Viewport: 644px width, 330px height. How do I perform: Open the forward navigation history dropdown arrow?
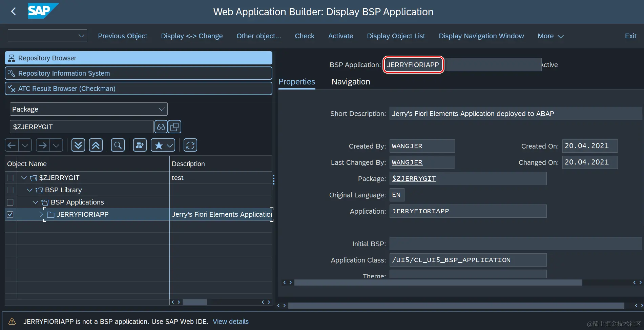(x=56, y=145)
